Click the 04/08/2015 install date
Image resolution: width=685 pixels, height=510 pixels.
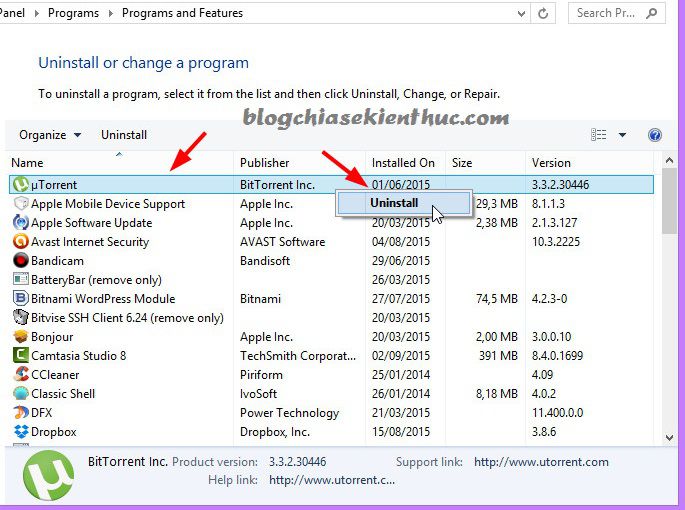click(x=401, y=242)
